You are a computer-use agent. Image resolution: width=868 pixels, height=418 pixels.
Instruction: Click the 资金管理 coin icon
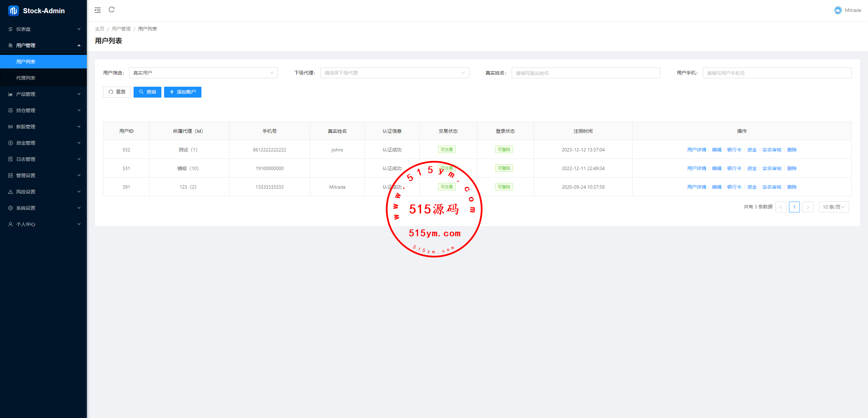click(x=11, y=143)
